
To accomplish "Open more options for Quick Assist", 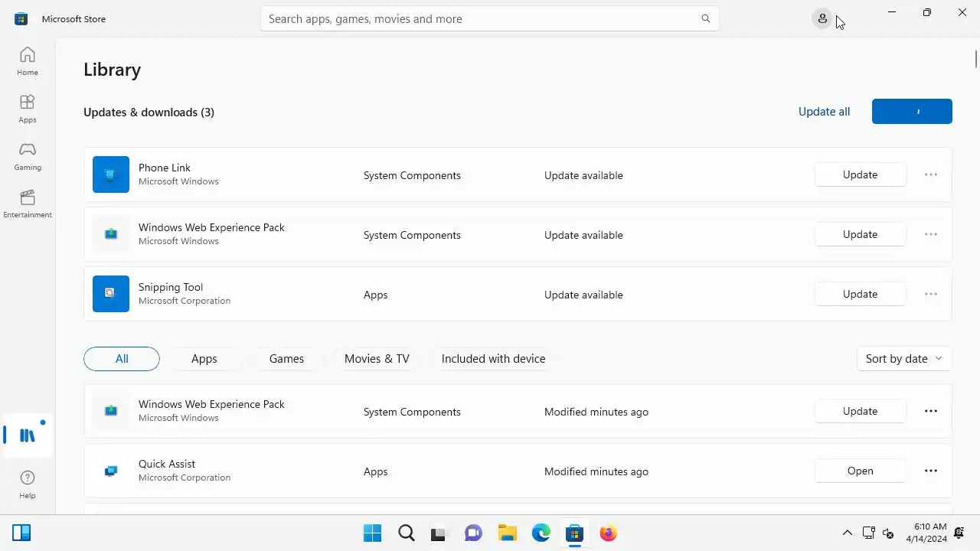I will point(931,471).
